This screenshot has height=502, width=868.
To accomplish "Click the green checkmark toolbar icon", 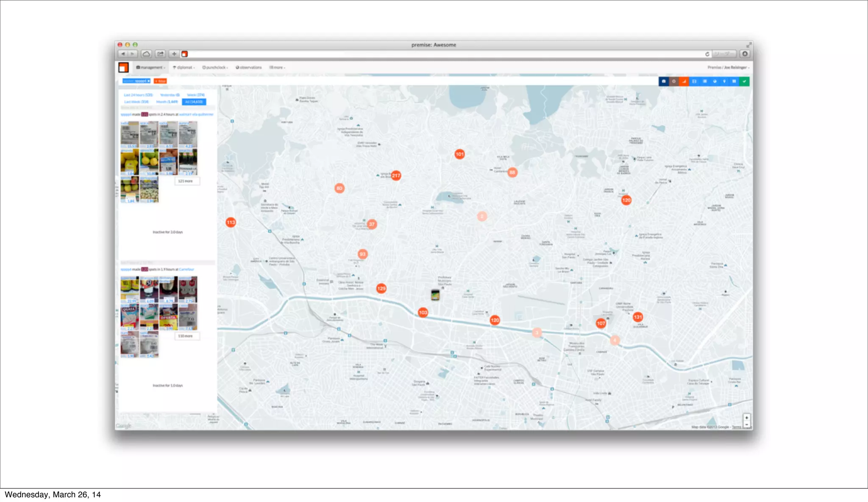I will [744, 81].
